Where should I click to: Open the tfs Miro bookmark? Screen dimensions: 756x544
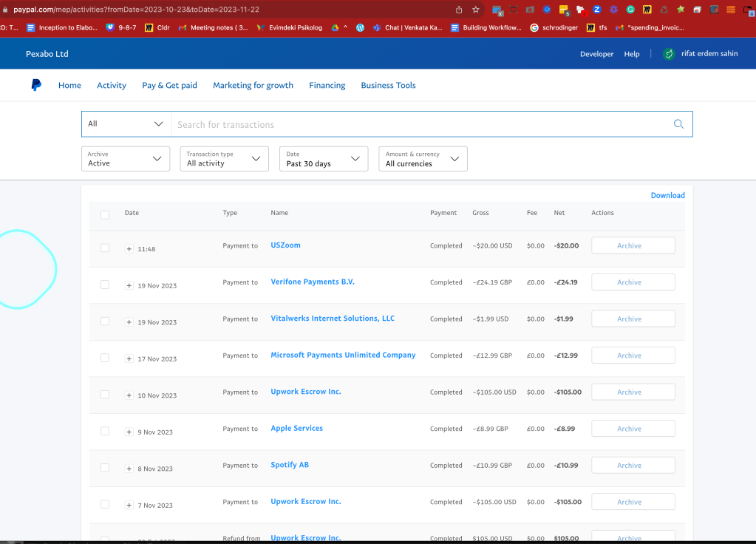pyautogui.click(x=596, y=28)
